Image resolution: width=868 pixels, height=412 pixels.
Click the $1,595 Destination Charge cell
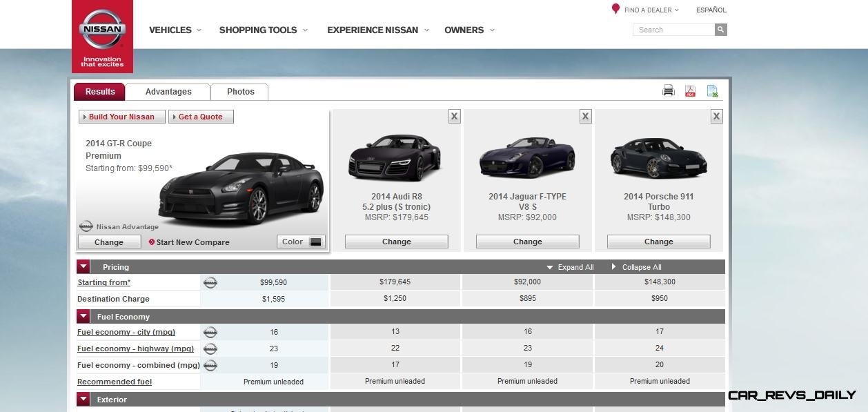pyautogui.click(x=265, y=299)
